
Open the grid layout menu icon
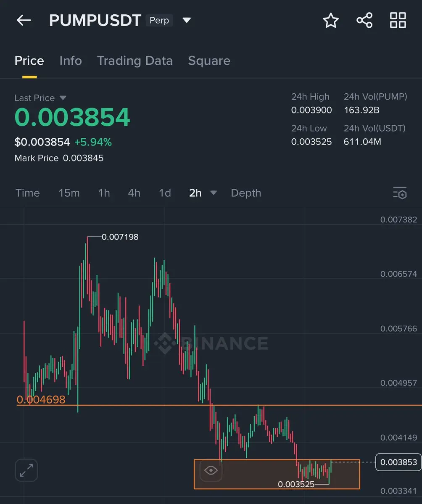398,20
